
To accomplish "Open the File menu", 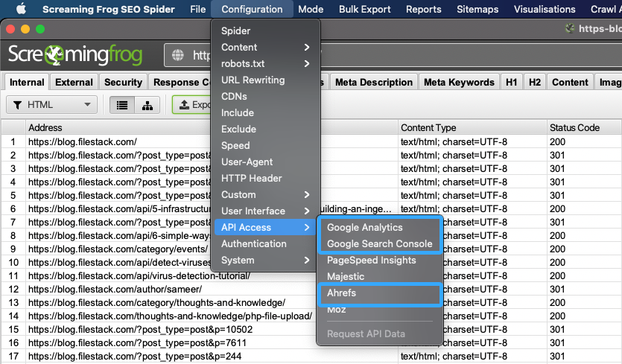I will 197,9.
